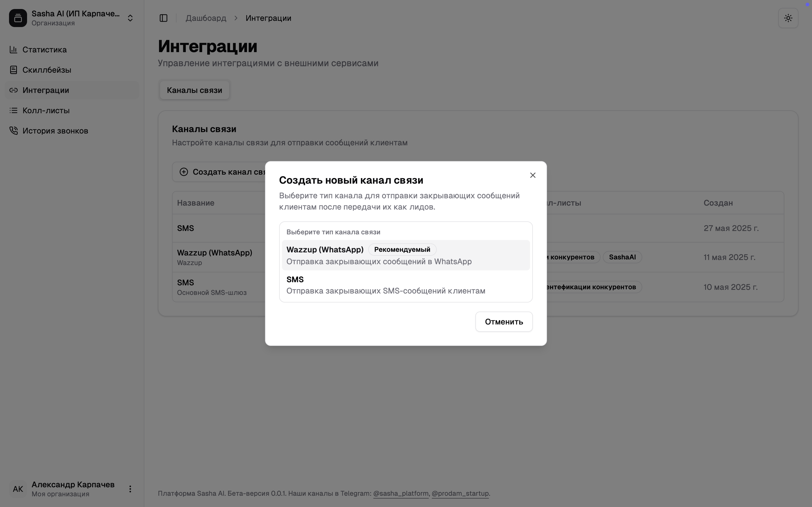Select the SMS channel type option
This screenshot has width=812, height=507.
point(405,285)
